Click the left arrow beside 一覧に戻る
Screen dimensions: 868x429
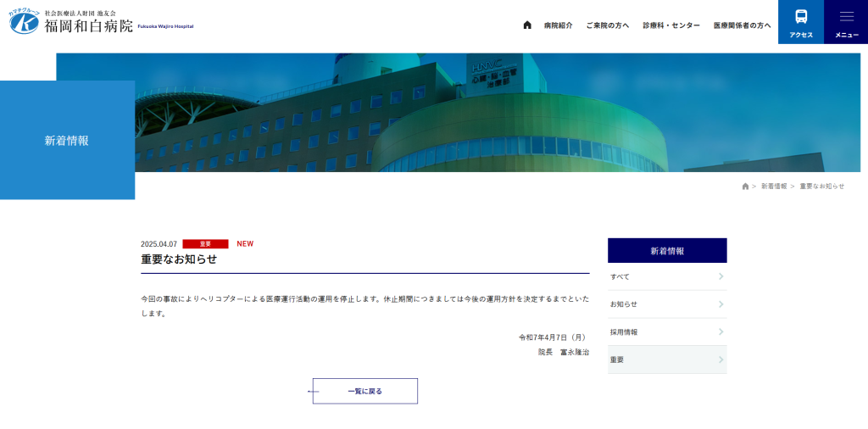313,392
